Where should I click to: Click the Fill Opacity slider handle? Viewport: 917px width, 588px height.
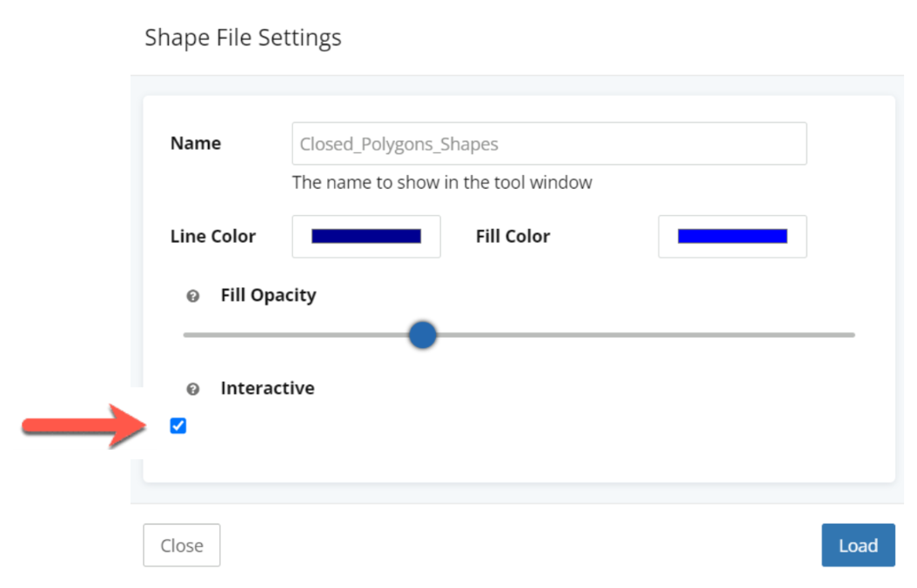(422, 335)
